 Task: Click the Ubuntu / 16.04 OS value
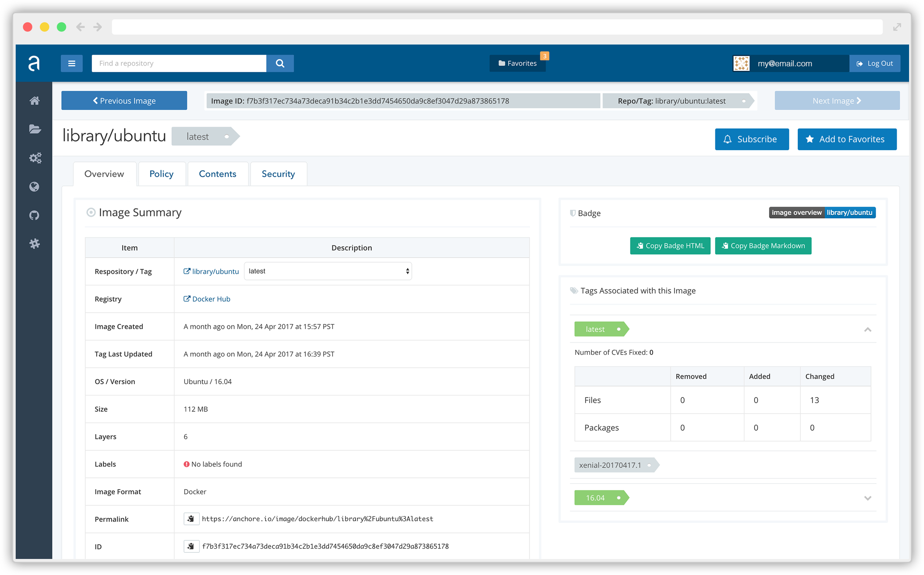coord(207,381)
